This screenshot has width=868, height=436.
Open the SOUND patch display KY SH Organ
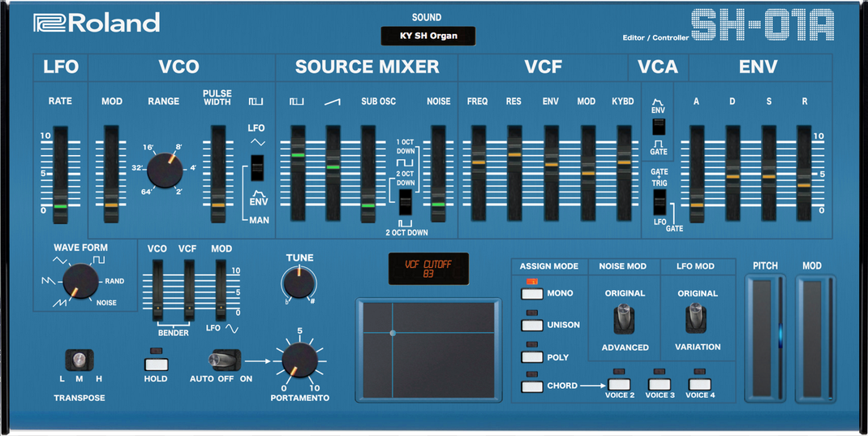pyautogui.click(x=428, y=36)
